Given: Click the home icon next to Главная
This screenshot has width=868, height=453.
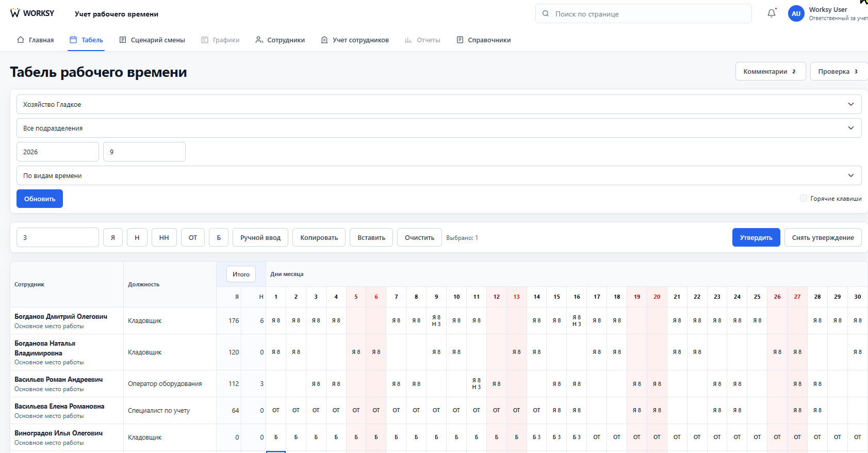Looking at the screenshot, I should pyautogui.click(x=21, y=40).
